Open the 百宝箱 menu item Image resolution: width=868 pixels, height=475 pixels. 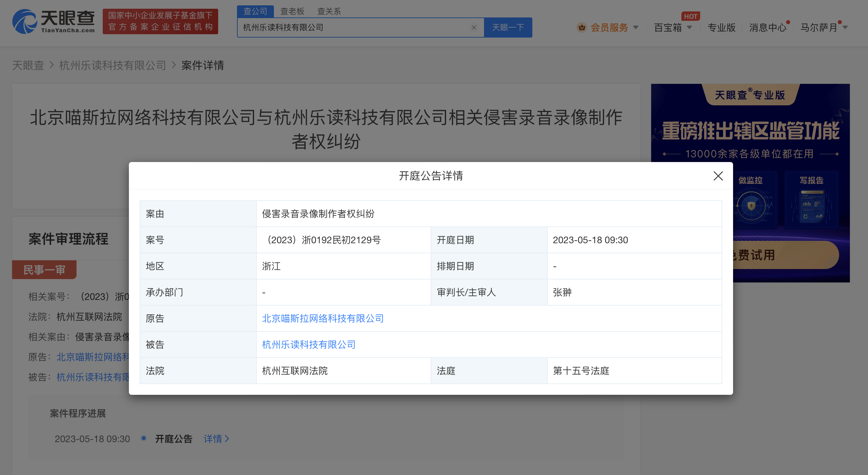point(668,28)
